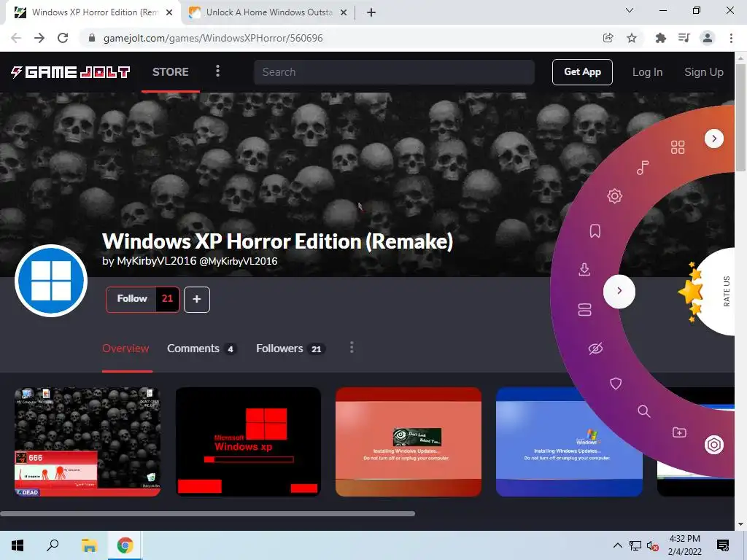Click the Chrome taskbar icon
The height and width of the screenshot is (560, 747).
[125, 545]
